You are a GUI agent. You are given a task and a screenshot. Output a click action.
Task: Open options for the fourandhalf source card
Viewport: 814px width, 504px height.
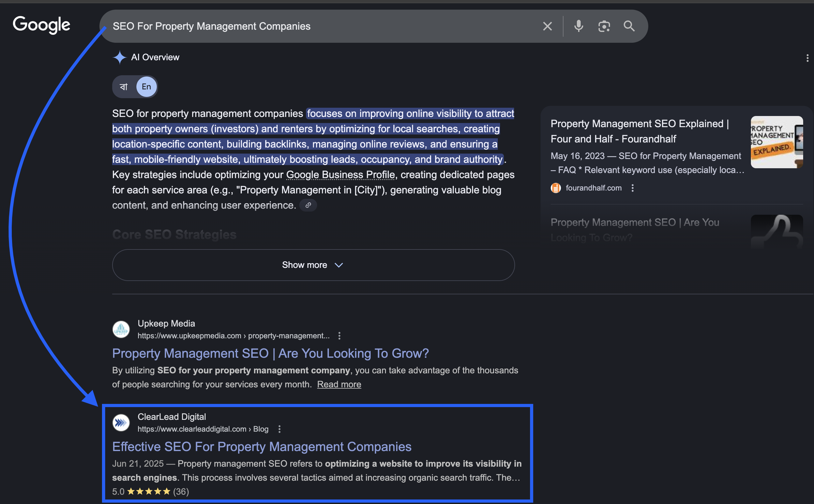pyautogui.click(x=633, y=188)
